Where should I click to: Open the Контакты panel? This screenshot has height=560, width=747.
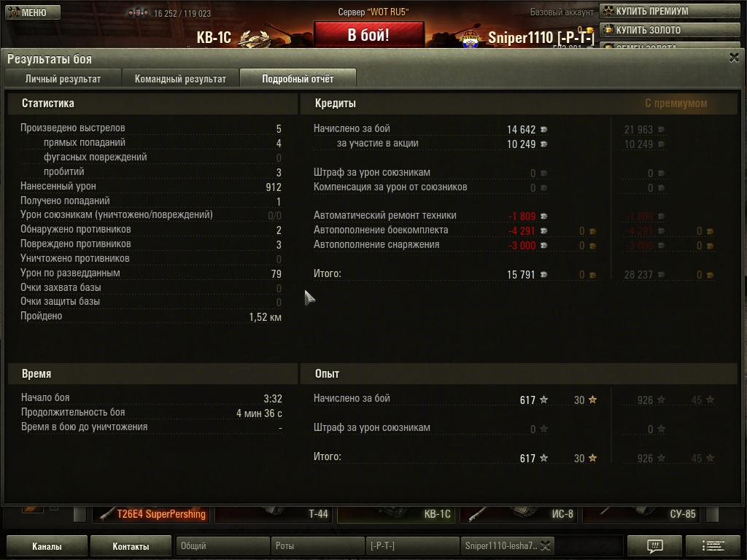coord(131,546)
